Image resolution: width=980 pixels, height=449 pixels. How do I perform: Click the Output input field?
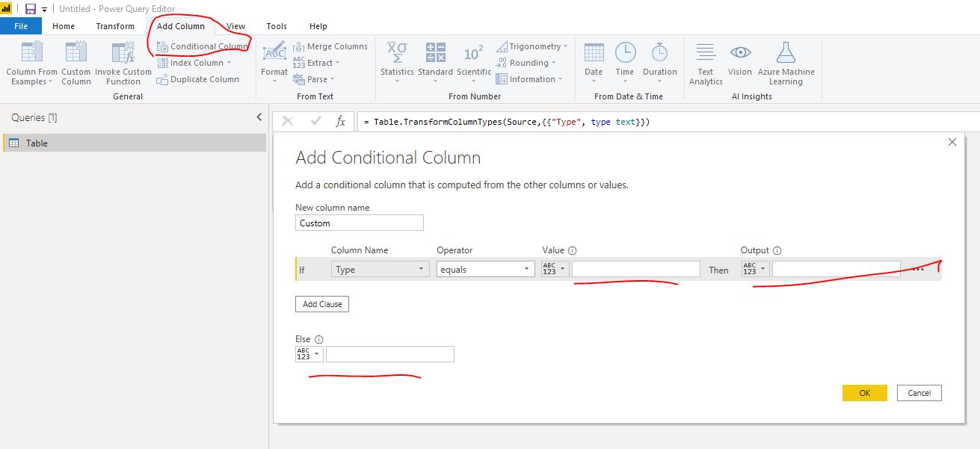[x=836, y=269]
